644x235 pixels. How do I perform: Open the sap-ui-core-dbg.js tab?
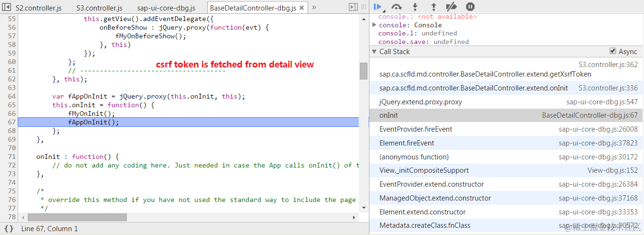(x=166, y=8)
